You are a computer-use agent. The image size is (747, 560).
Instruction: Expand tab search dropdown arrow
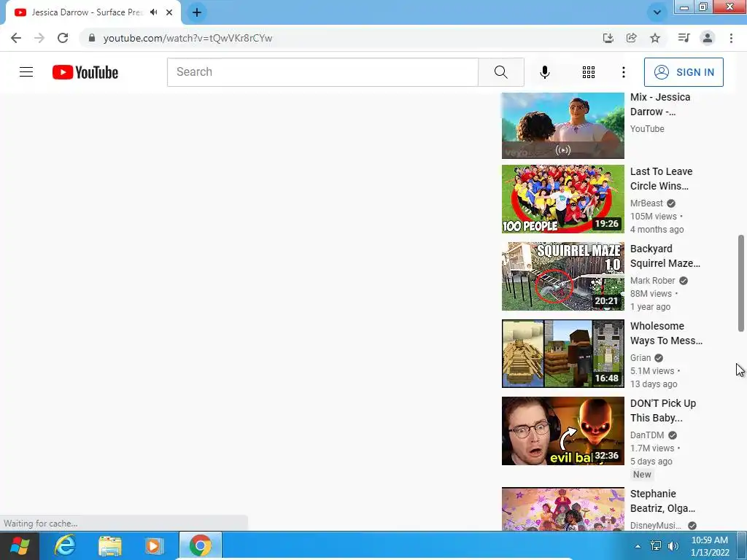(x=657, y=12)
